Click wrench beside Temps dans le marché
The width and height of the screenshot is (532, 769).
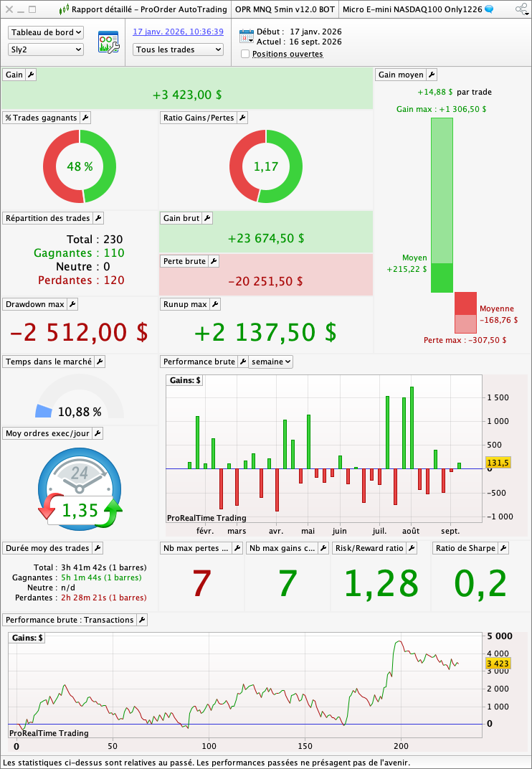coord(100,362)
